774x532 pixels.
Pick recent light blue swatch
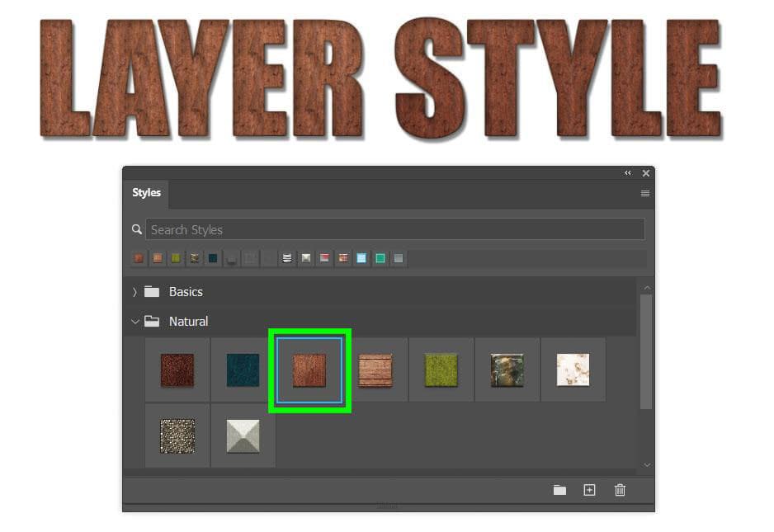(x=361, y=258)
